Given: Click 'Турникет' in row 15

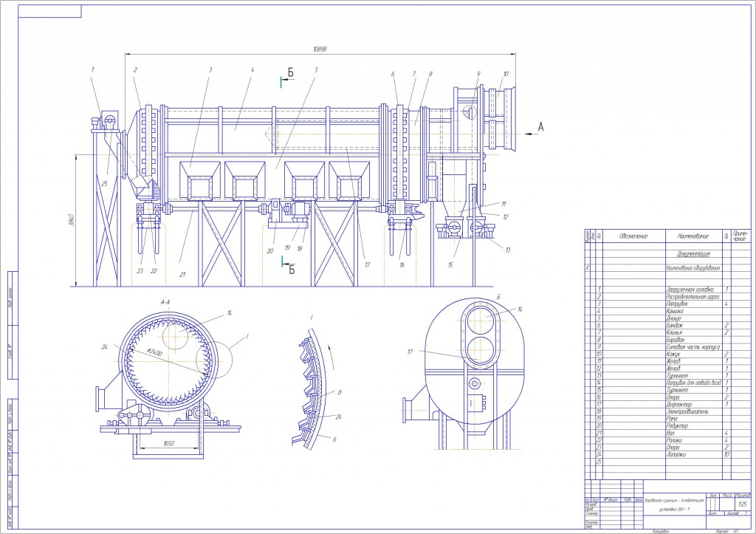Looking at the screenshot, I should click(677, 390).
